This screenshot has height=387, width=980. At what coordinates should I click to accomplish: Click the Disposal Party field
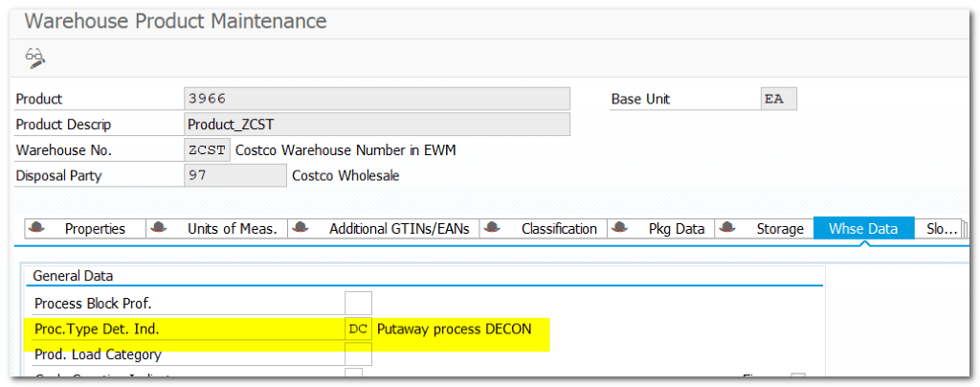234,175
